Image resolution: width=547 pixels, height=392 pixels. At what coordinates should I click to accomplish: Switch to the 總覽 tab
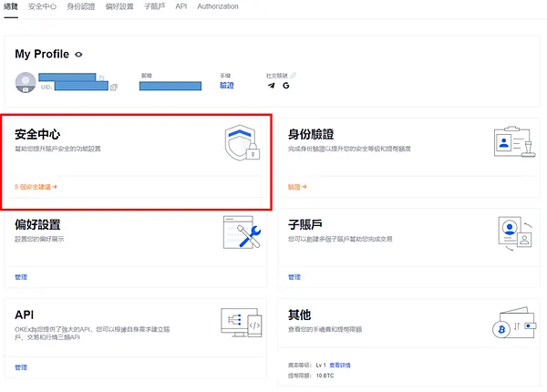(10, 6)
